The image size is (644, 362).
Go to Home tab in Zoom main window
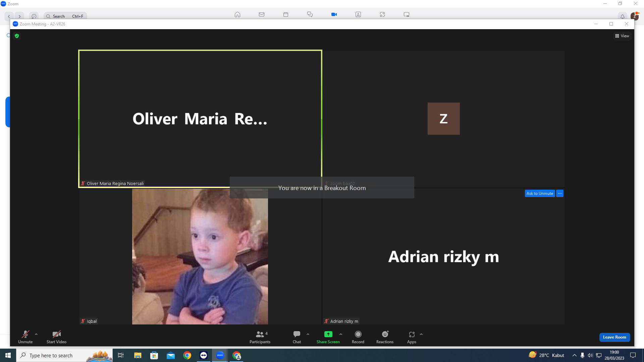(x=237, y=14)
